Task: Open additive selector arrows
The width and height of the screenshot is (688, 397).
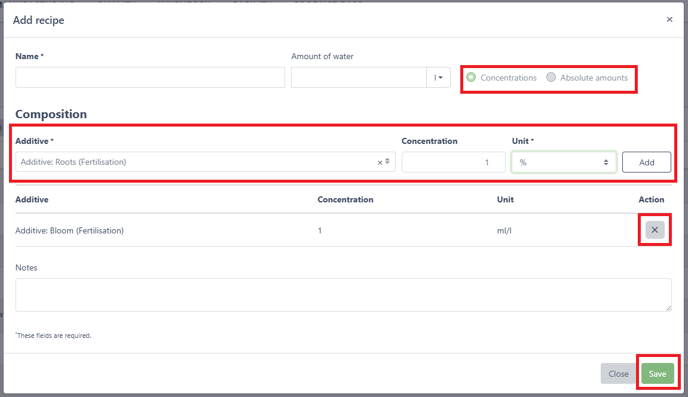Action: 387,161
